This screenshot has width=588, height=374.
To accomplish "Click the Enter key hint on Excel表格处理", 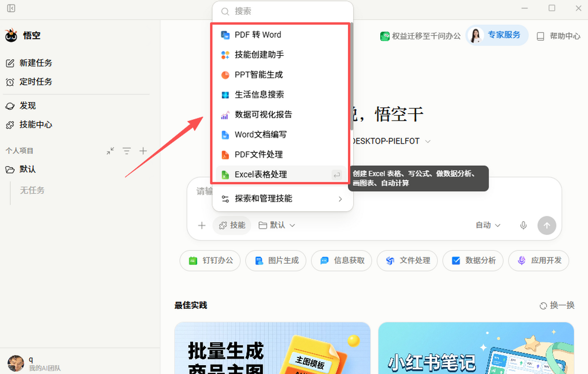I will [x=337, y=175].
